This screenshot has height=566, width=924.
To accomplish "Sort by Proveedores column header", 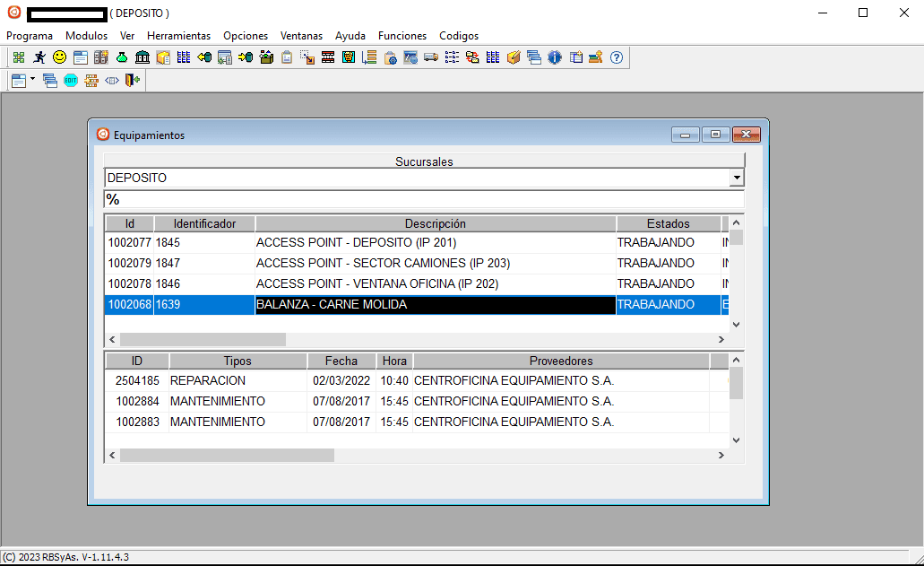I will [561, 361].
